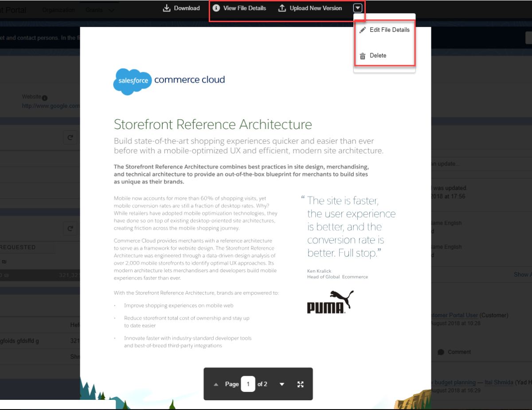Go to previous page with up arrow
The width and height of the screenshot is (532, 410).
coord(216,384)
